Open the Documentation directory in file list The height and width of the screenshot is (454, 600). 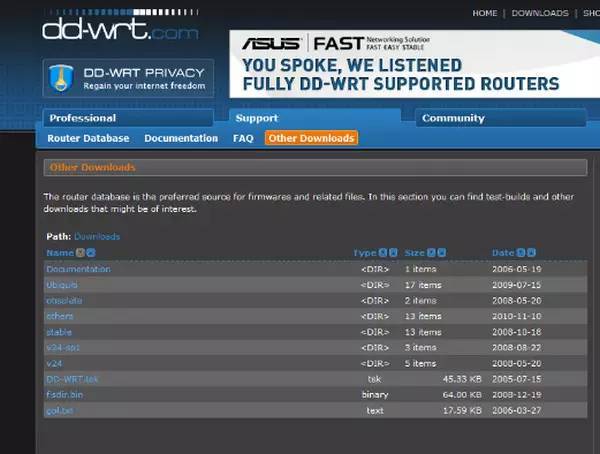78,269
